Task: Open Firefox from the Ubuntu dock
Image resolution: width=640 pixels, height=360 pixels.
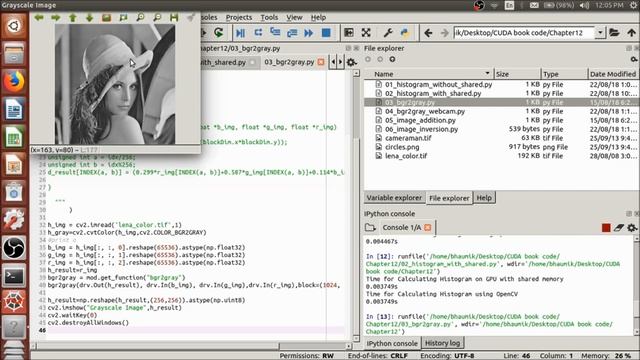Action: 14,81
